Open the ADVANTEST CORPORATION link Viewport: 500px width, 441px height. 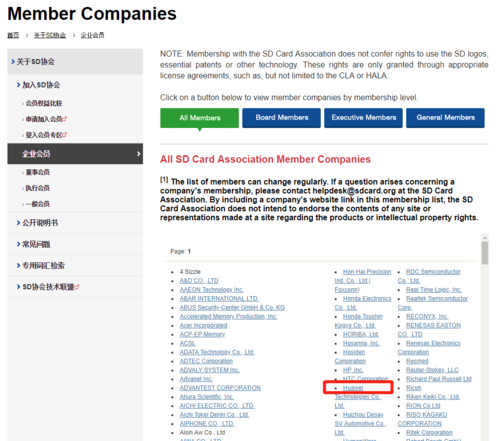(220, 388)
